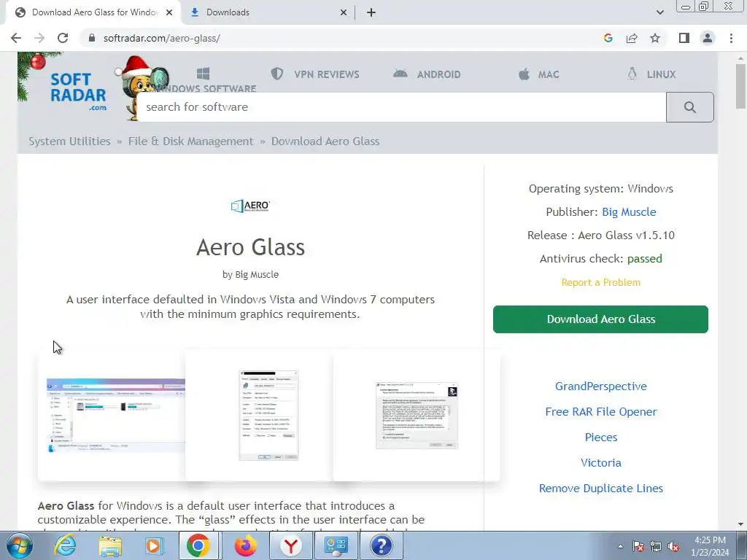
Task: Show hidden tray icons arrow
Action: tap(620, 546)
